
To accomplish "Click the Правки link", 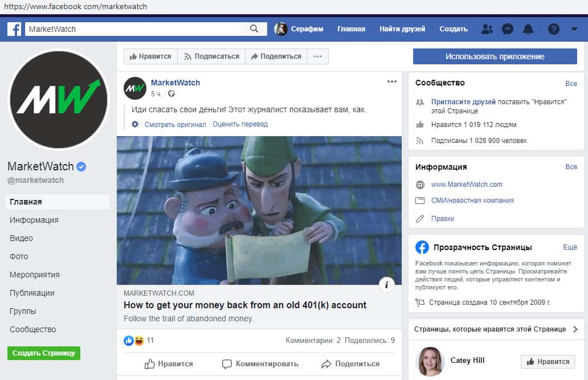I will point(443,218).
